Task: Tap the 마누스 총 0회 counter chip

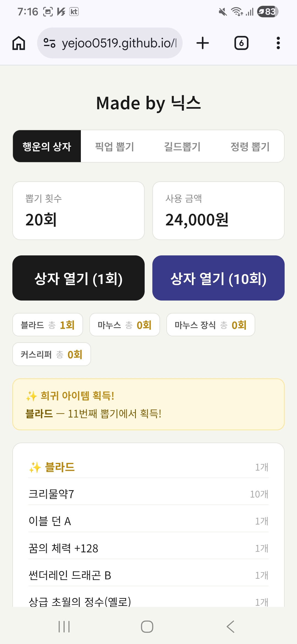Action: click(125, 325)
